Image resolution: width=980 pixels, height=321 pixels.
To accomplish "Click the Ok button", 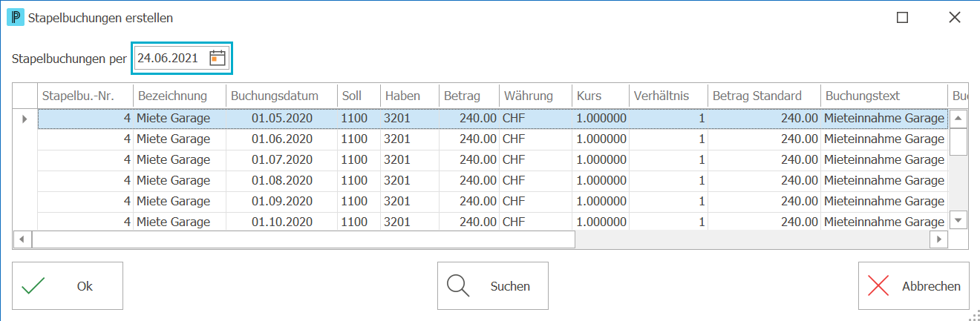I will click(x=68, y=286).
